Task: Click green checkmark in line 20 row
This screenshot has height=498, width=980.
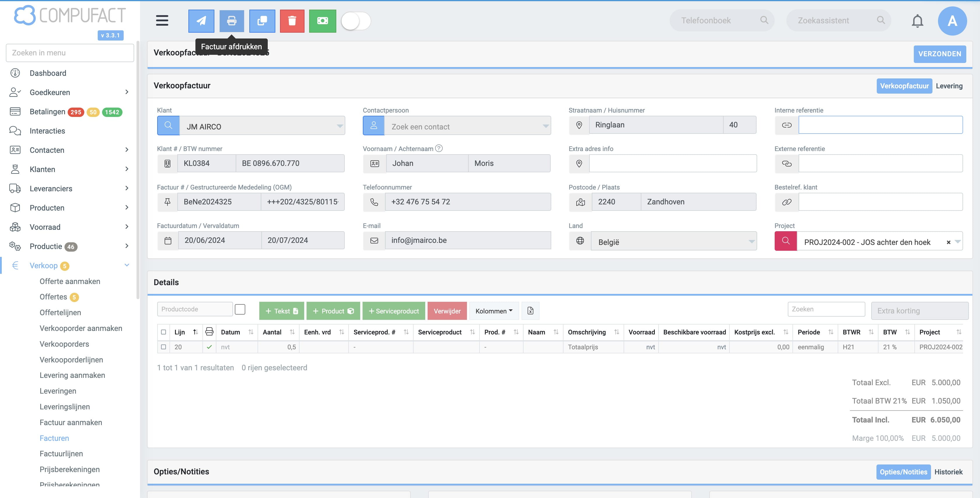Action: 209,347
